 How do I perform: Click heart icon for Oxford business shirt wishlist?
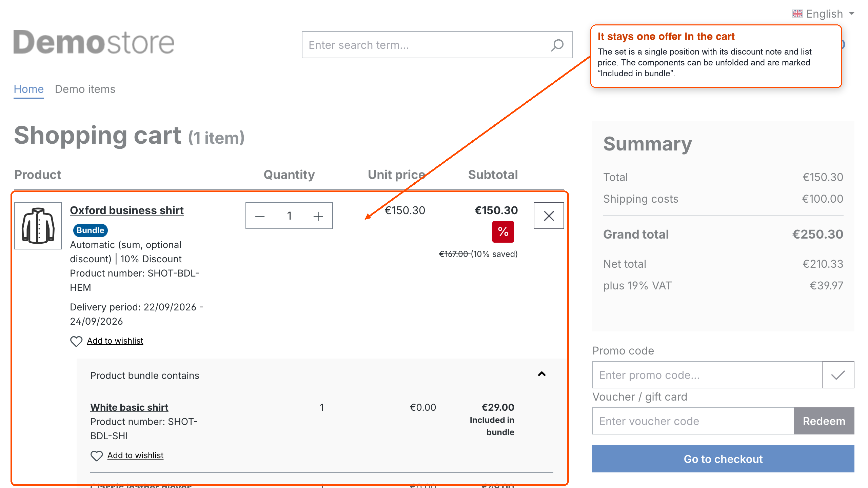tap(76, 341)
